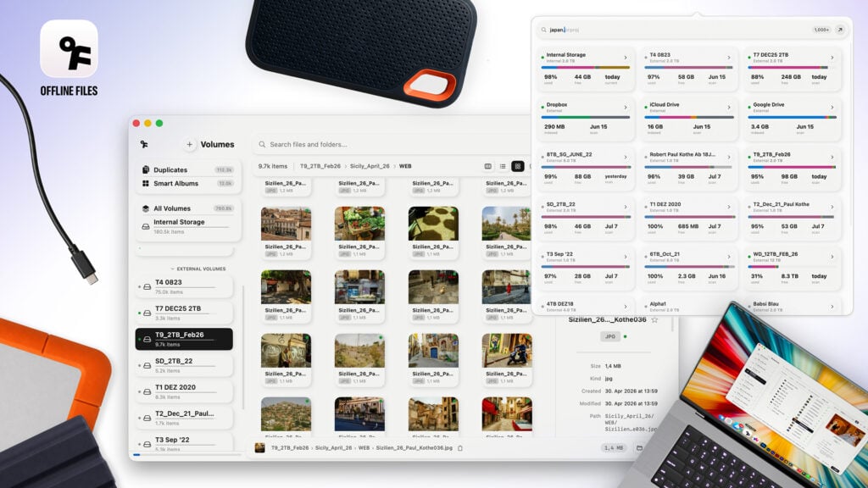The width and height of the screenshot is (868, 488).
Task: Click the Duplicates document icon
Action: (x=146, y=169)
